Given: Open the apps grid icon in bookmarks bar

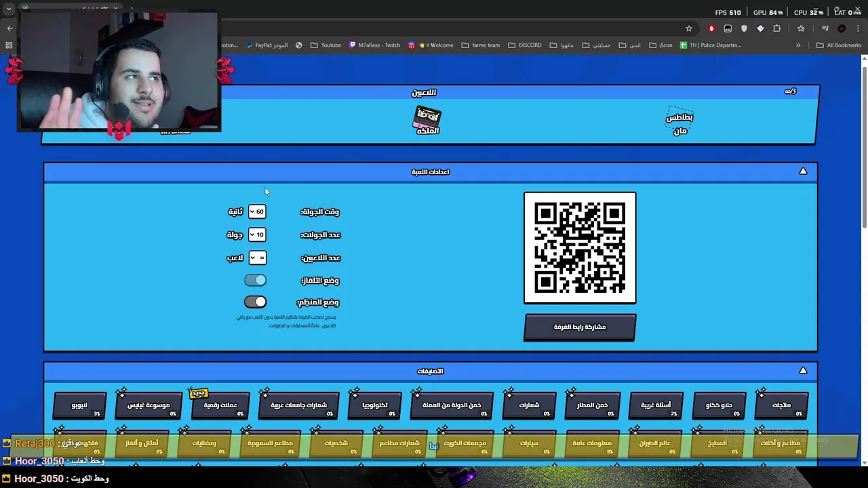Looking at the screenshot, I should (x=9, y=45).
